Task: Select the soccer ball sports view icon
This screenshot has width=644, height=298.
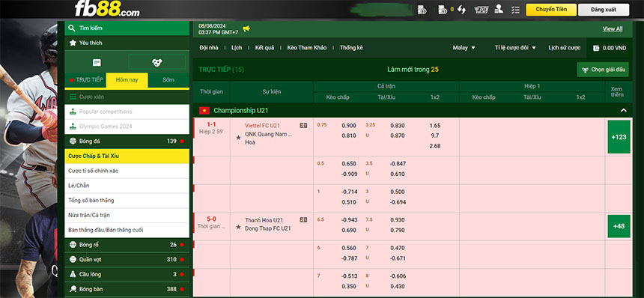Action: [x=157, y=62]
